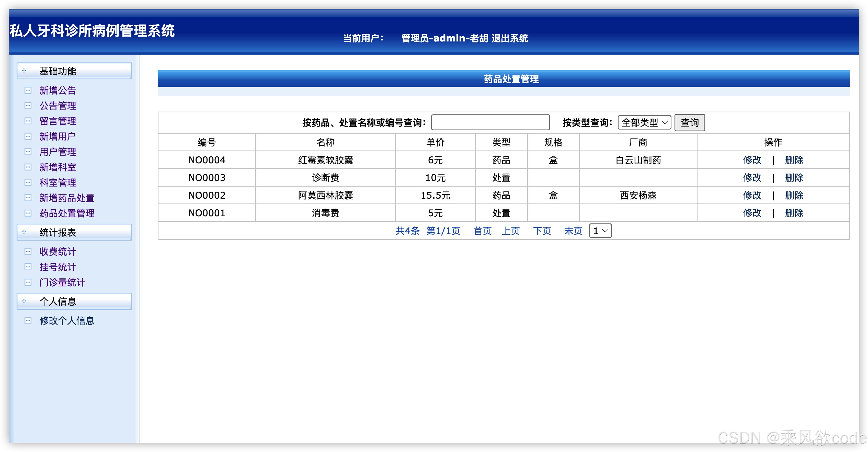Click the icon beside 收费统计

[28, 252]
